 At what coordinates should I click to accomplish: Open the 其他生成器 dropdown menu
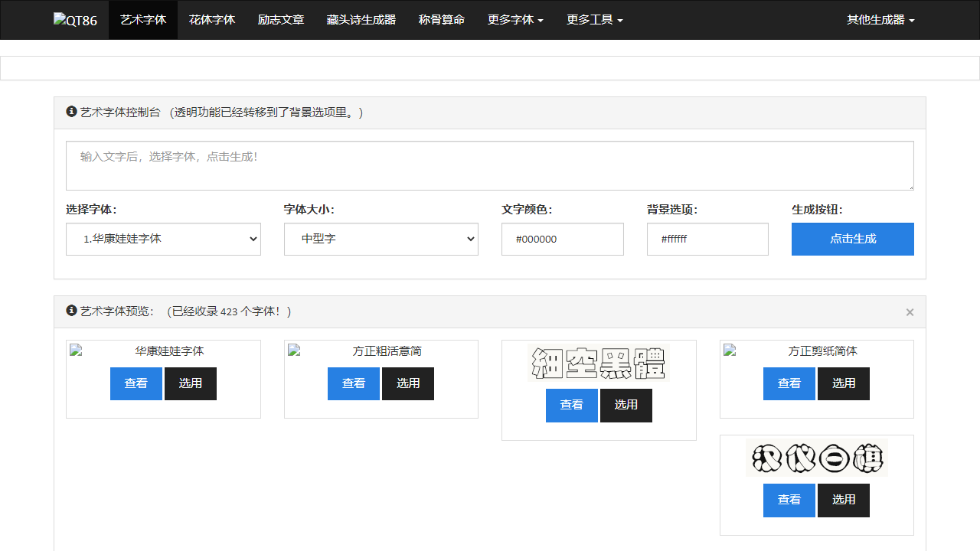(x=880, y=20)
